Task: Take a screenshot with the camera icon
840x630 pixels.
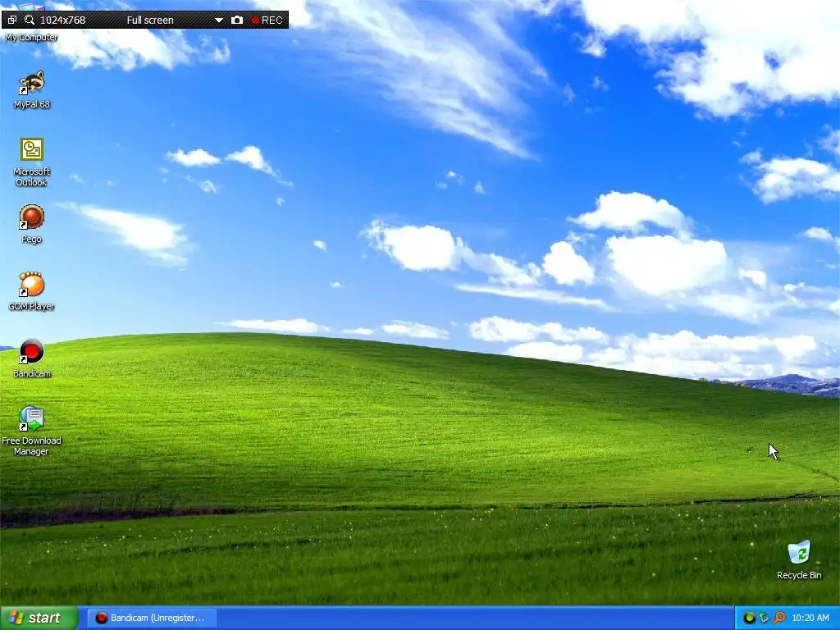Action: (237, 20)
